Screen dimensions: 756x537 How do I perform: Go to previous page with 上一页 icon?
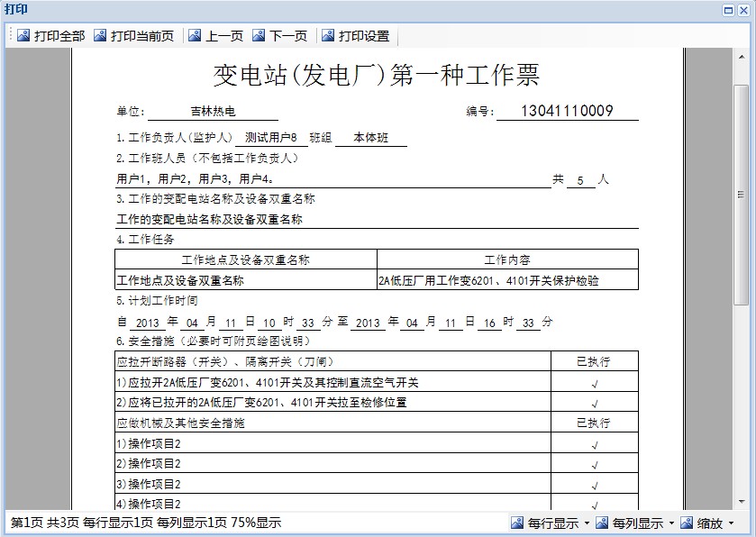click(x=196, y=36)
